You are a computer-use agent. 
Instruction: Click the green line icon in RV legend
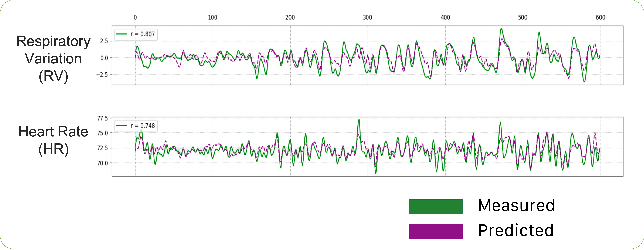click(122, 34)
